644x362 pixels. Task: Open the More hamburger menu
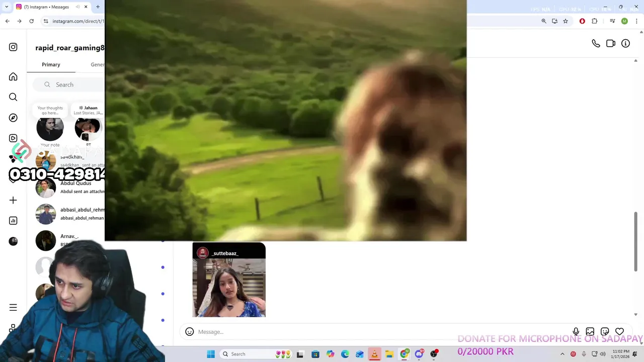click(13, 307)
